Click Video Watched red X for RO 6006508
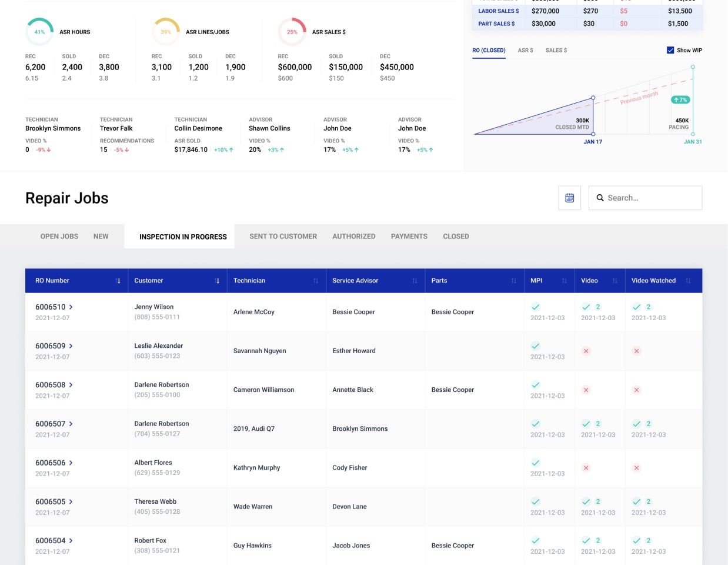Screen dimensions: 728x565 (636, 390)
